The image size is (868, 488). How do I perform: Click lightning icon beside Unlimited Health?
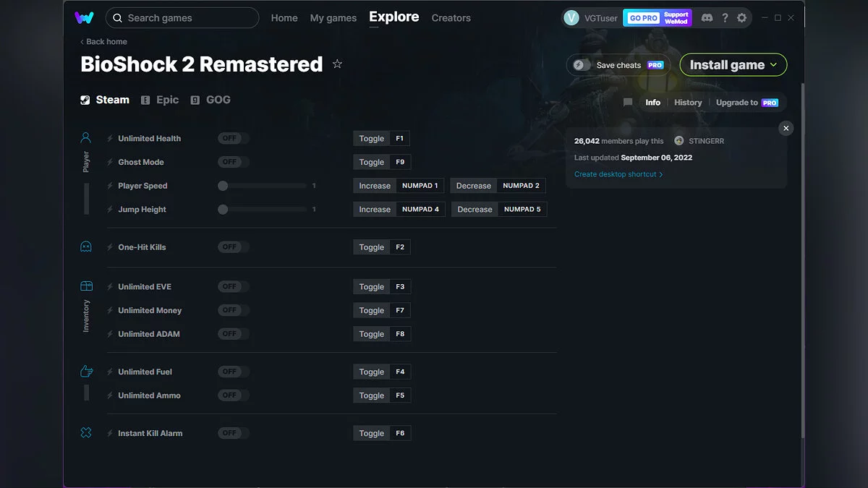[x=110, y=139]
